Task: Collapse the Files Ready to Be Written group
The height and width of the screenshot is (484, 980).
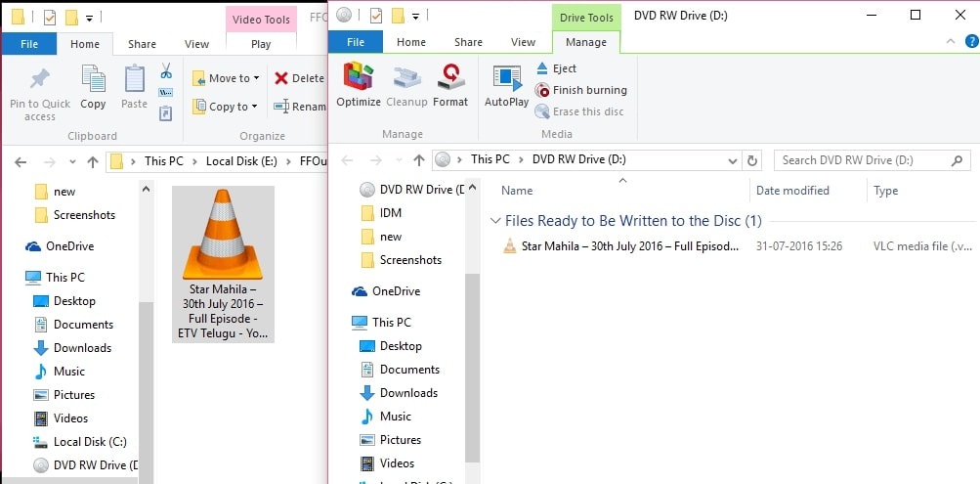Action: coord(495,221)
